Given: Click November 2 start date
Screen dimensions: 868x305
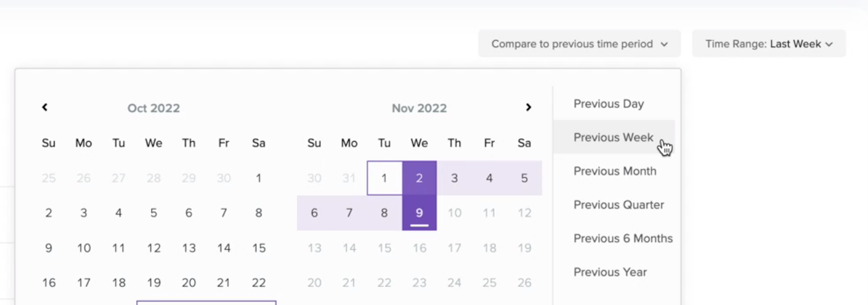Looking at the screenshot, I should tap(419, 178).
